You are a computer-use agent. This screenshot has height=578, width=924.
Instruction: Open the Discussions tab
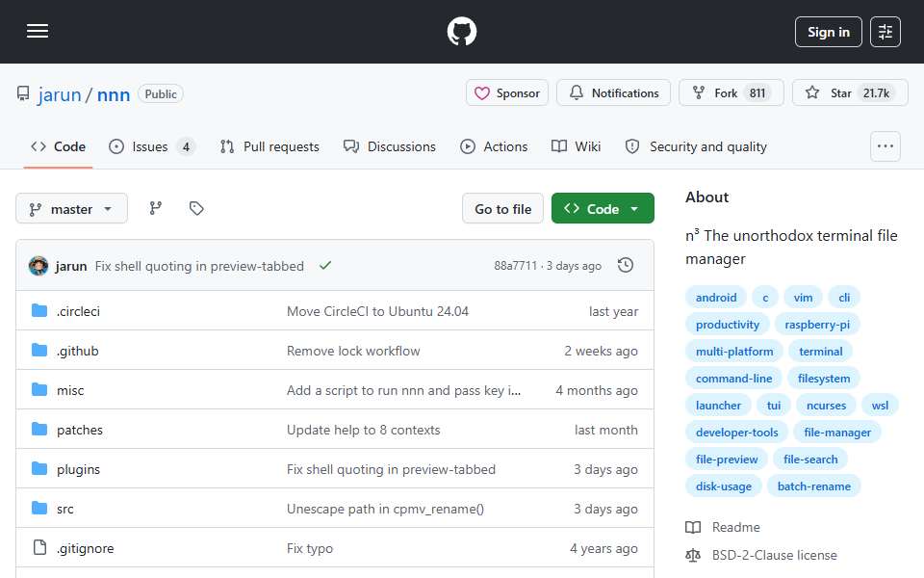pyautogui.click(x=390, y=146)
